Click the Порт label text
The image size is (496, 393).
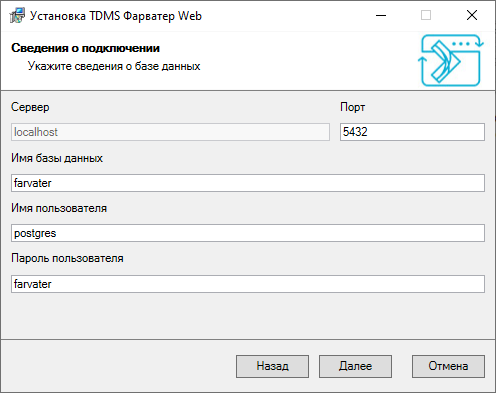352,107
